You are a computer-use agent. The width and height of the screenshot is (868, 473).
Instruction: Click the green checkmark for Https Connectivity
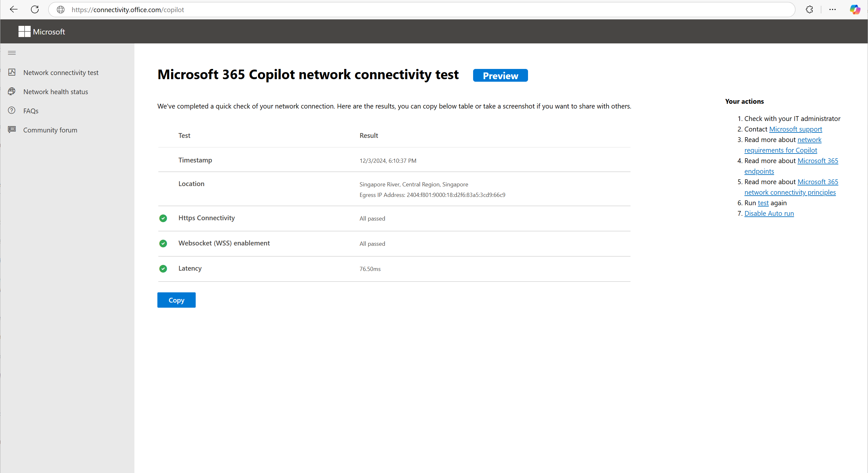click(163, 218)
